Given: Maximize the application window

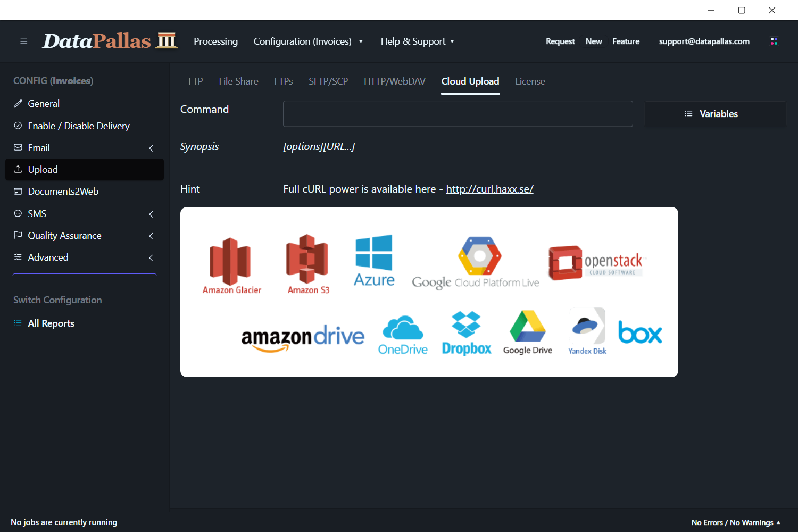Looking at the screenshot, I should pyautogui.click(x=742, y=10).
